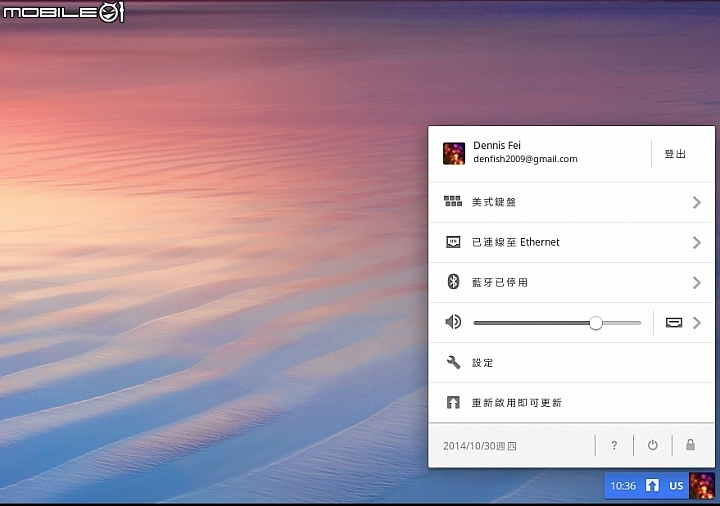Click the user avatar in the system tray
Image resolution: width=720 pixels, height=506 pixels.
coord(702,486)
